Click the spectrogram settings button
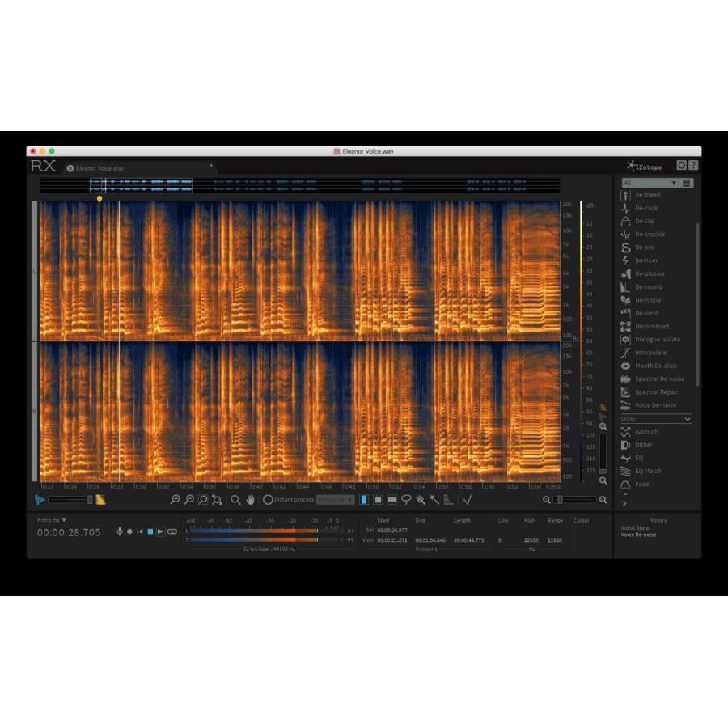Image resolution: width=728 pixels, height=728 pixels. tap(681, 165)
